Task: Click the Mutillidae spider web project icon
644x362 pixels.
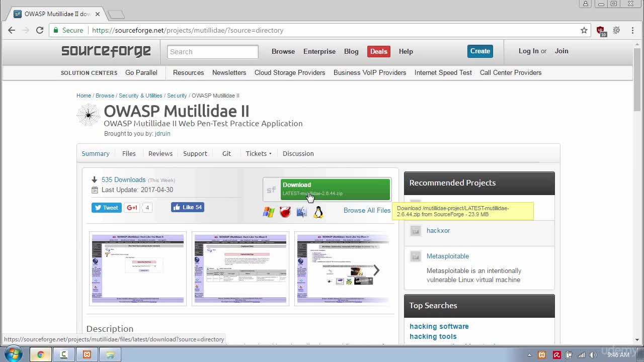Action: [x=89, y=115]
